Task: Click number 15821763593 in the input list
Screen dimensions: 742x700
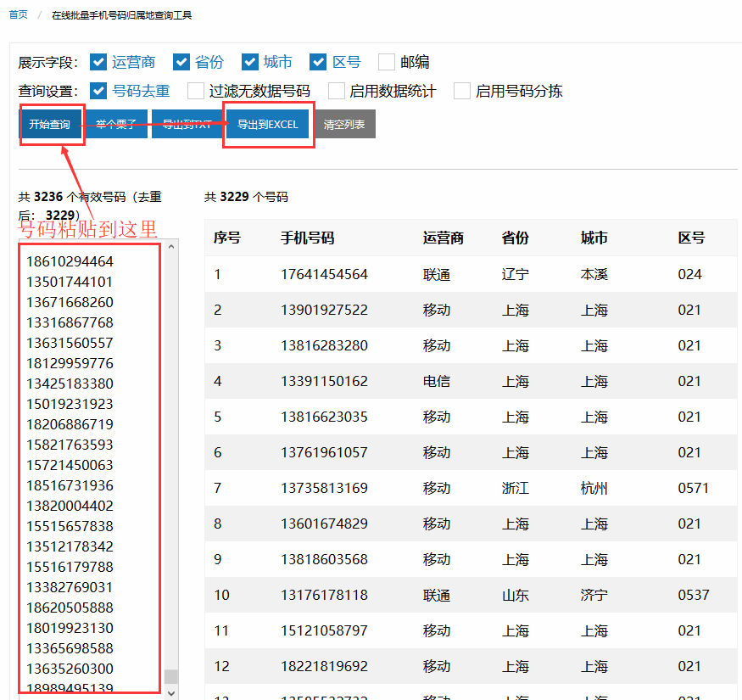Action: [70, 445]
